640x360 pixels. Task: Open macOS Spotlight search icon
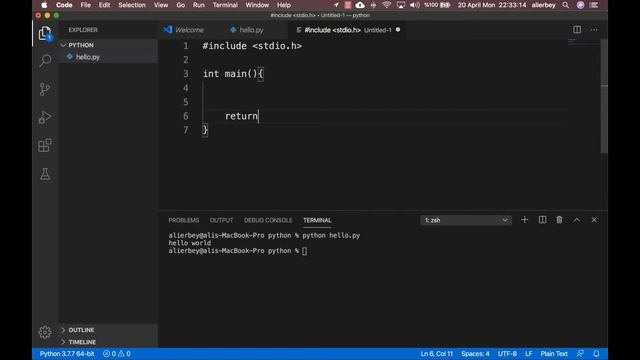point(566,5)
